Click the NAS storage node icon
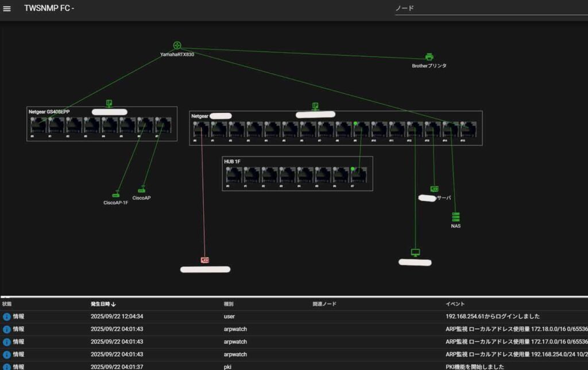Image resolution: width=588 pixels, height=370 pixels. pos(455,217)
